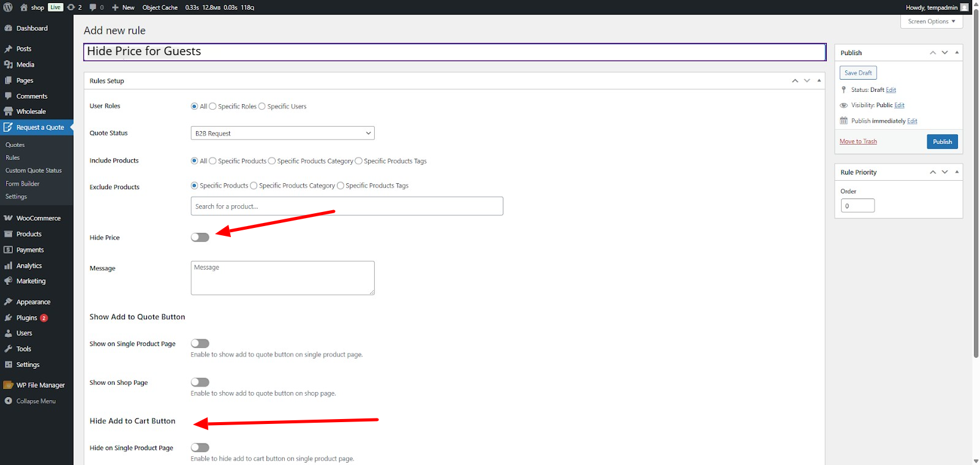This screenshot has height=465, width=980.
Task: Collapse the admin menu
Action: click(x=37, y=401)
